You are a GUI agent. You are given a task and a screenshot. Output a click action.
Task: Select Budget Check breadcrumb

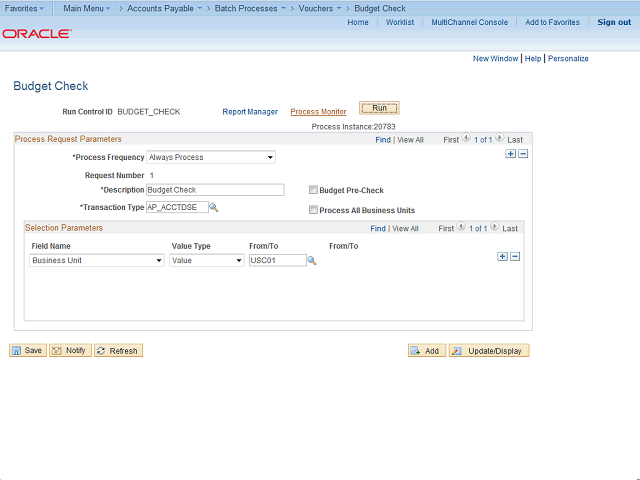click(x=380, y=8)
